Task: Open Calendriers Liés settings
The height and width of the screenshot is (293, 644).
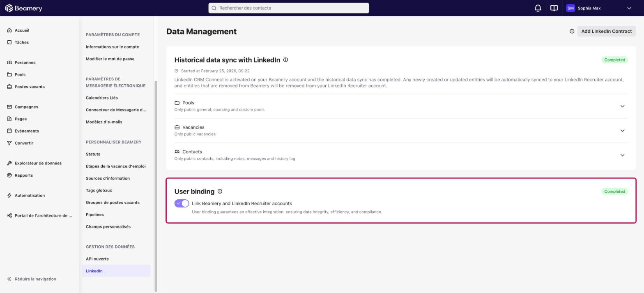Action: (102, 98)
